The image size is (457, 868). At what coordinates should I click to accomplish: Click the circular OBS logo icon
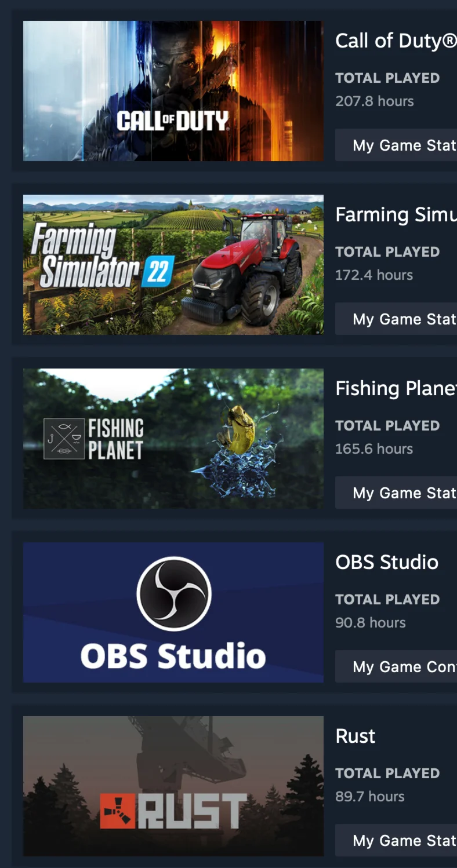[174, 593]
